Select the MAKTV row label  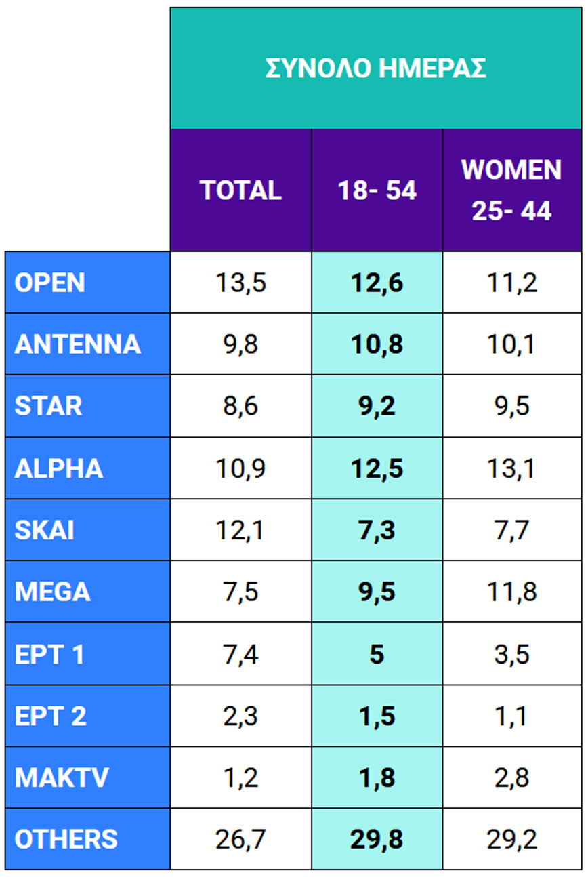[x=62, y=777]
